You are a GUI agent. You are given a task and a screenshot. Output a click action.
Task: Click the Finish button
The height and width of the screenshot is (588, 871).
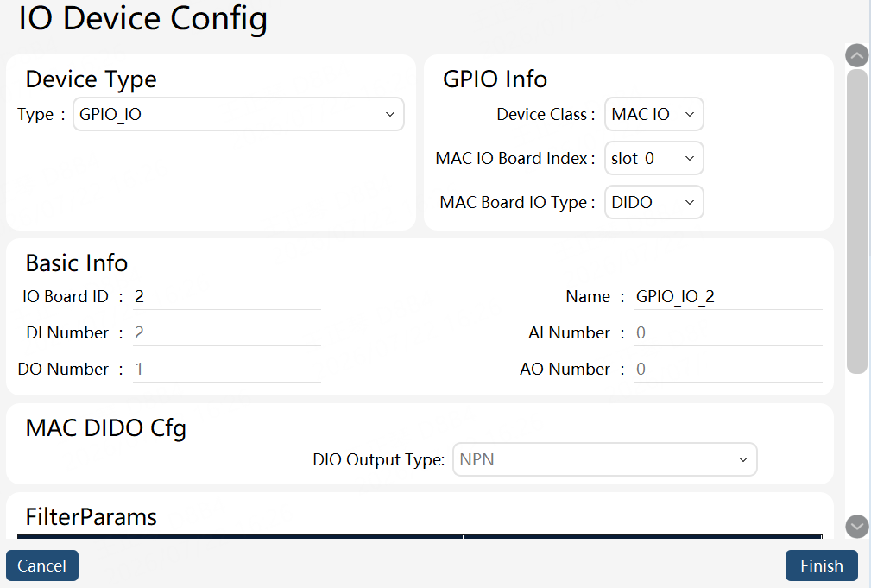coord(822,566)
